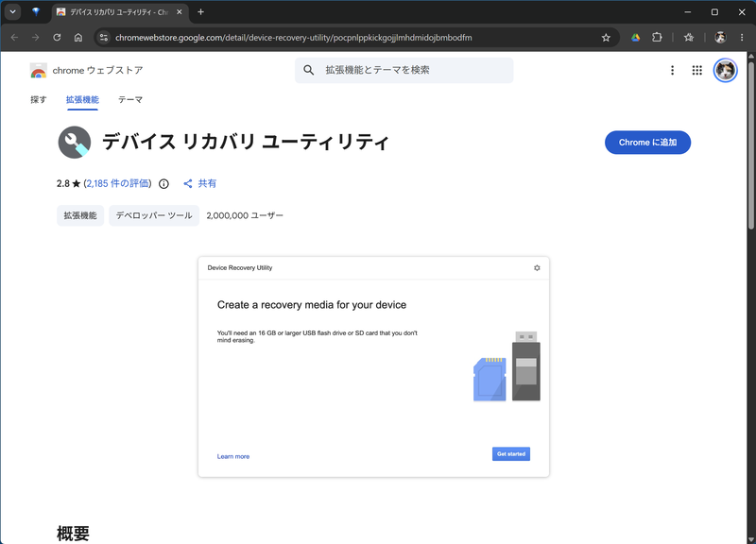Go back to previous page
Screen dimensions: 756x544
(x=14, y=37)
